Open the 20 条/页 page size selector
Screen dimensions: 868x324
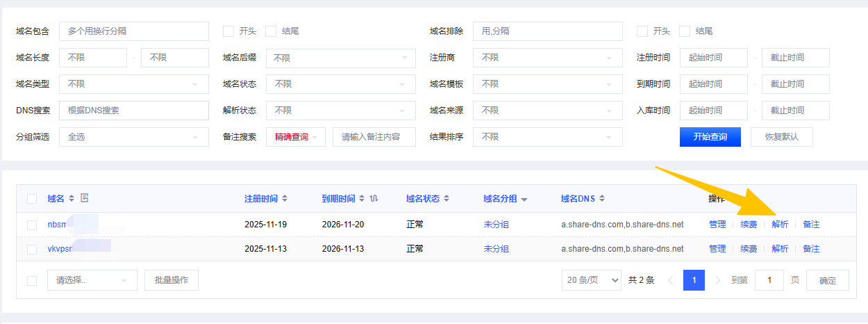(592, 280)
